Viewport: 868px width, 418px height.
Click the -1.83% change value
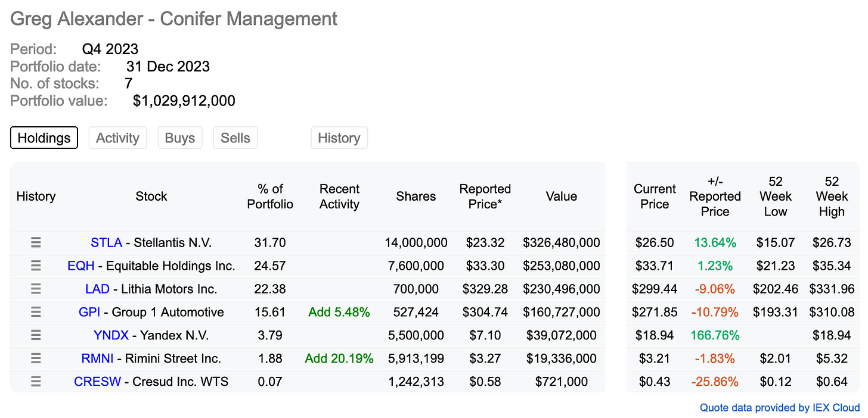[x=715, y=358]
